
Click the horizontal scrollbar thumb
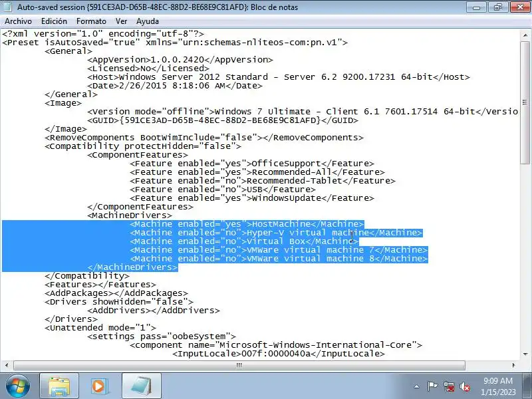(x=239, y=365)
